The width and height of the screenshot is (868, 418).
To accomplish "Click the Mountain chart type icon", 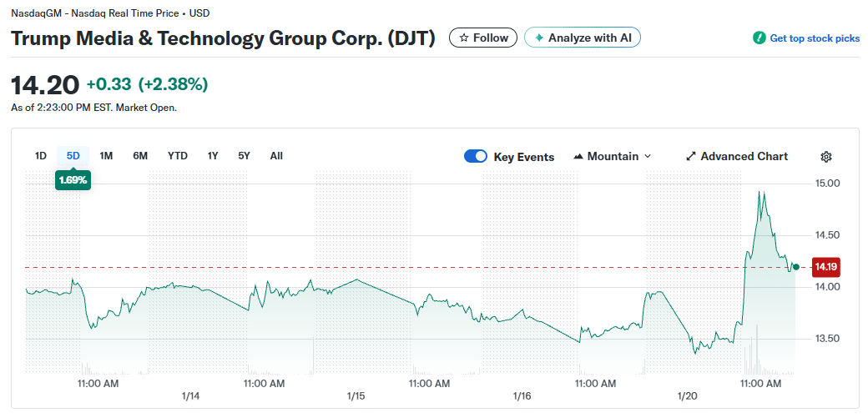I will 578,157.
